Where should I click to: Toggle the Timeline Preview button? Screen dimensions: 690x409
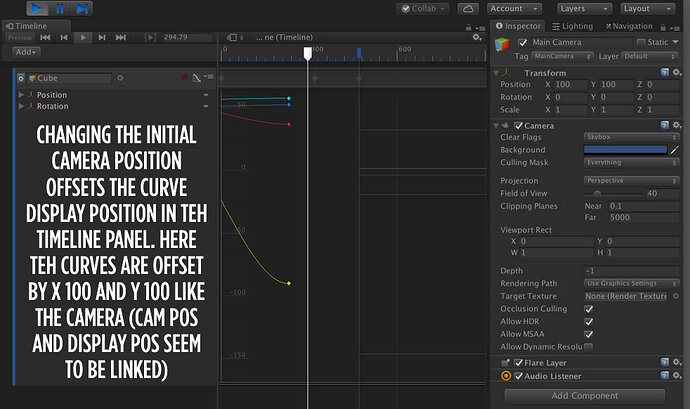point(20,37)
